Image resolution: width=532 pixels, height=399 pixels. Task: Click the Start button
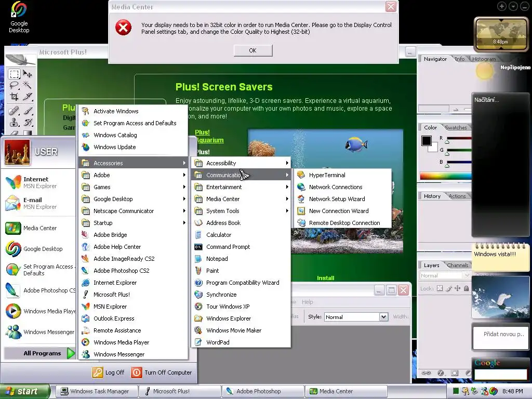click(x=24, y=391)
